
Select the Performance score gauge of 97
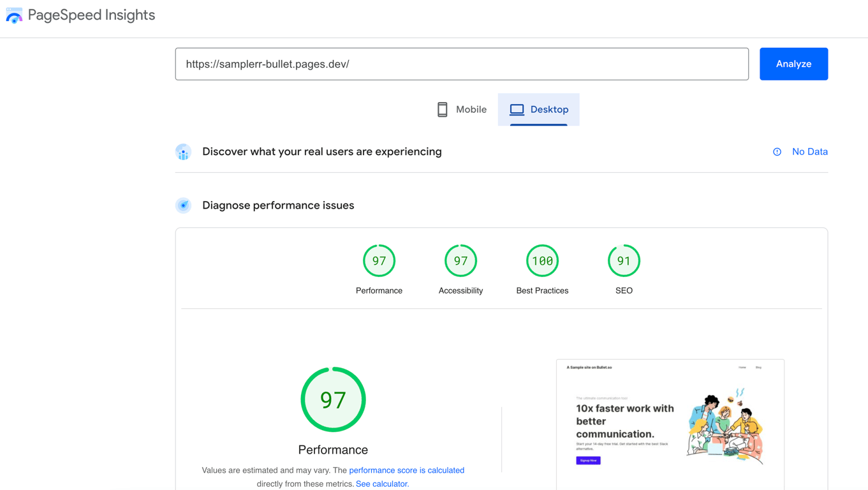(379, 261)
